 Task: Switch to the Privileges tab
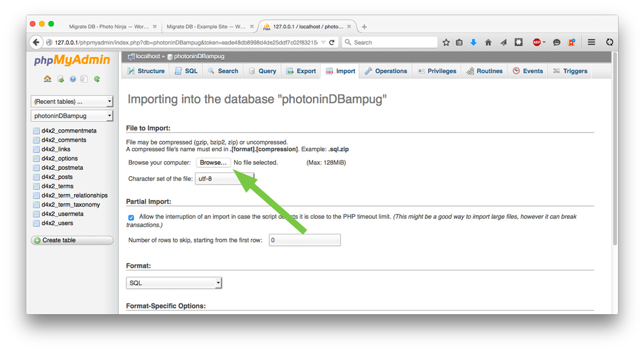point(437,71)
